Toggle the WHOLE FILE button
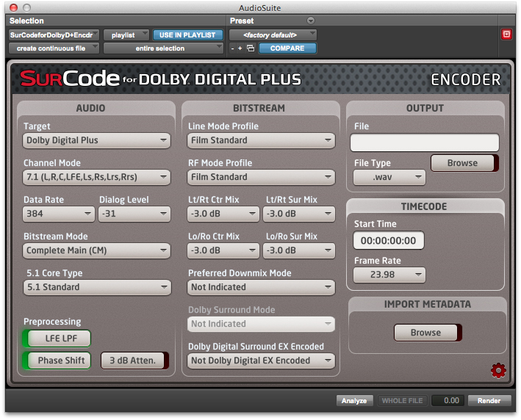The image size is (521, 420). tap(402, 401)
